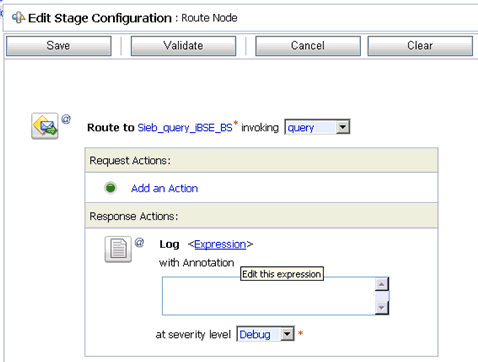The image size is (478, 362).
Task: Click the bold 'Log' label
Action: tap(169, 245)
